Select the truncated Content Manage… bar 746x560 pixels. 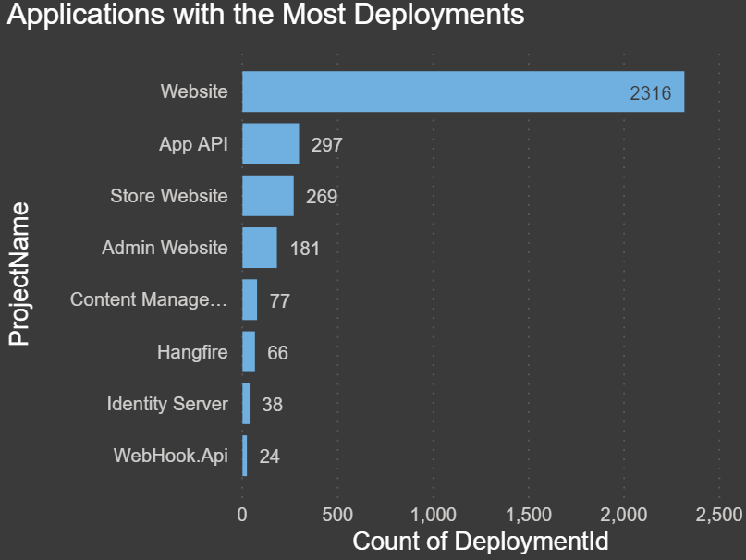click(250, 299)
